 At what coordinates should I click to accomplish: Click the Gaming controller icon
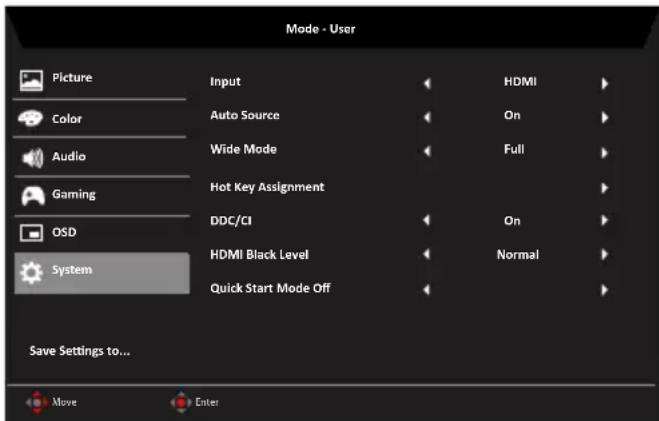coord(33,196)
